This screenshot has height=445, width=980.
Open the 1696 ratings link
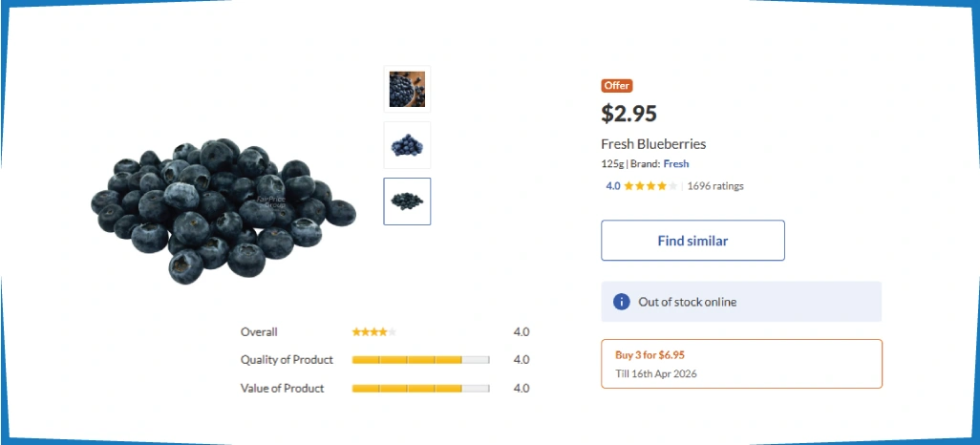tap(715, 186)
